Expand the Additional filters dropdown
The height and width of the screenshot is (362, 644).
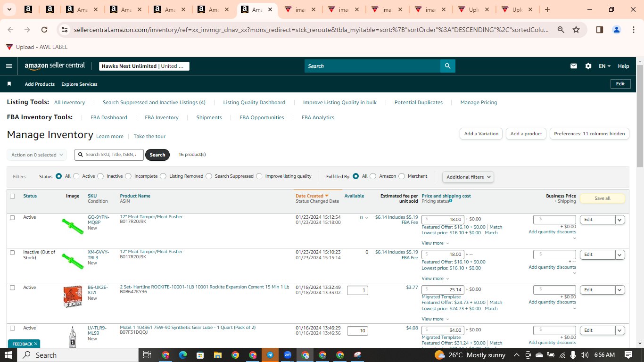click(468, 177)
